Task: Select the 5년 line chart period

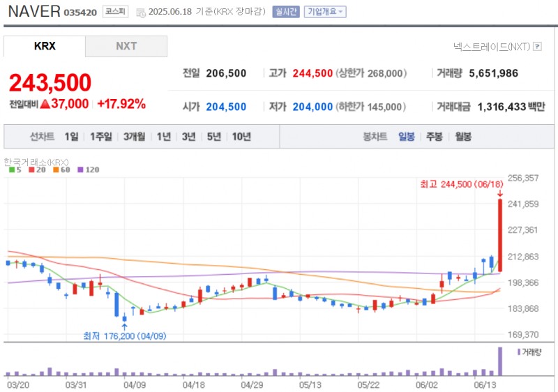Action: pos(214,137)
